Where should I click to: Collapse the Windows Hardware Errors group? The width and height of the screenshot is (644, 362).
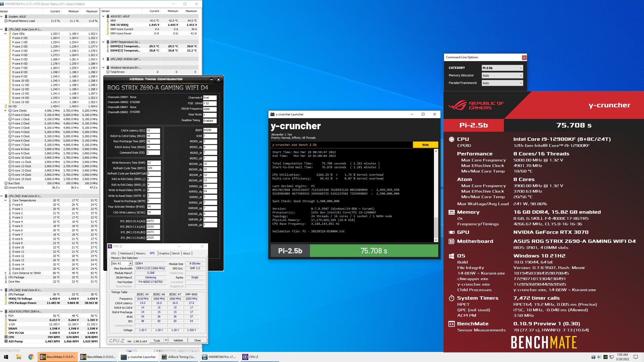(103, 68)
